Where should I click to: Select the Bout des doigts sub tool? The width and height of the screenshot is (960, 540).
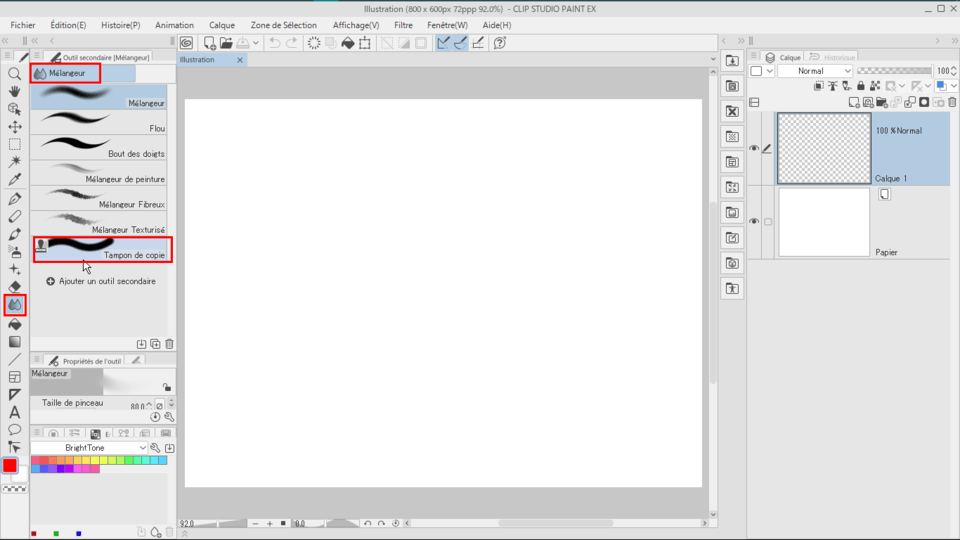[99, 148]
